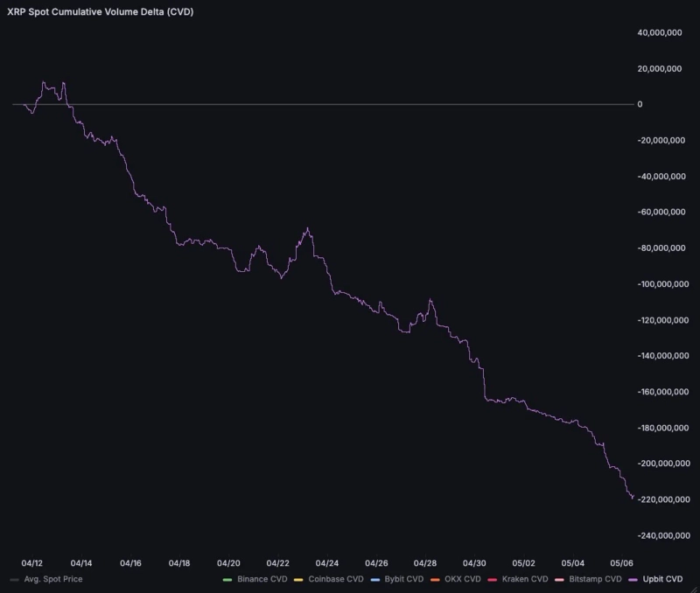Select the 40,000,000 y-axis label
This screenshot has width=700, height=593.
click(661, 32)
